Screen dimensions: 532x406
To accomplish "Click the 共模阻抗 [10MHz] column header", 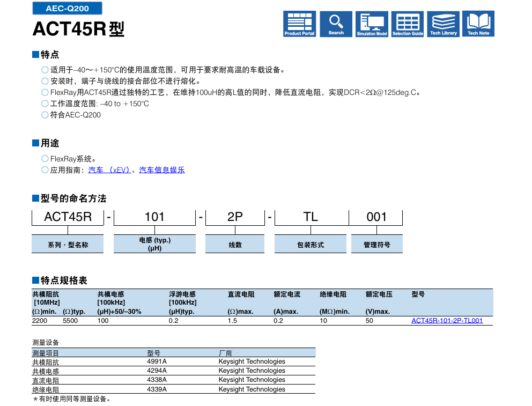I will (x=46, y=298).
